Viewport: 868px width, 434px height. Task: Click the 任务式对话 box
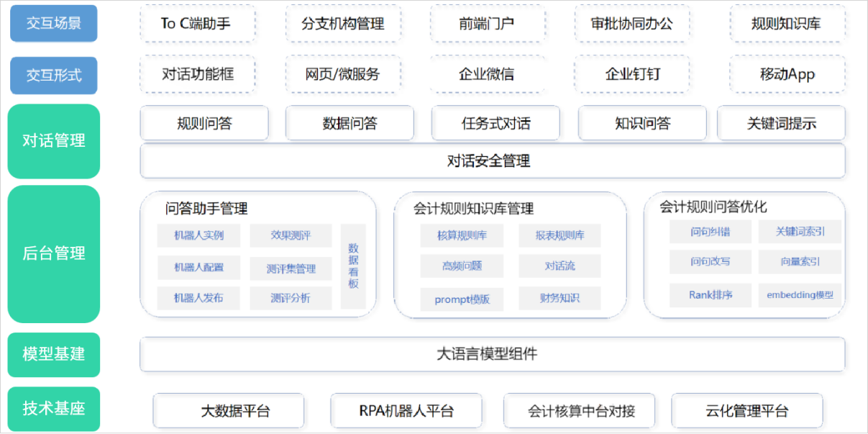(495, 123)
